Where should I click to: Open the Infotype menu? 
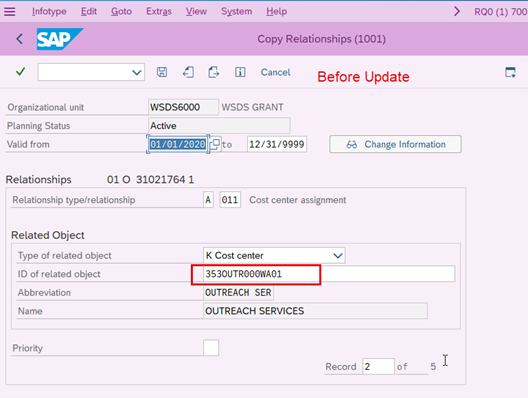(x=49, y=11)
